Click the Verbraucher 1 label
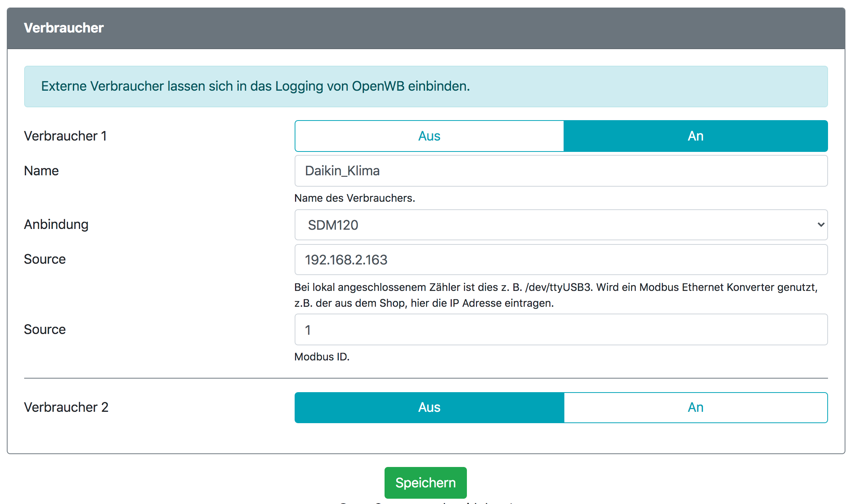The width and height of the screenshot is (859, 504). point(65,136)
